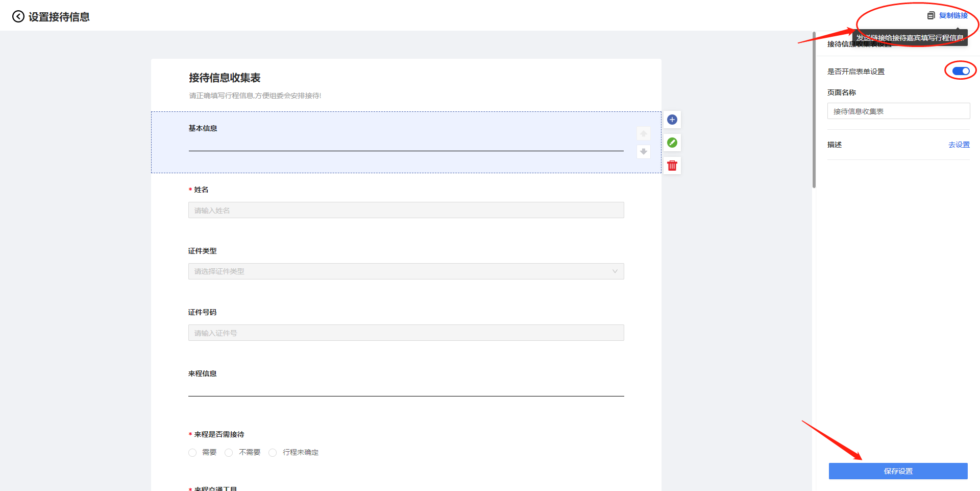The height and width of the screenshot is (491, 980).
Task: Click the 页面名称 text field
Action: 898,111
